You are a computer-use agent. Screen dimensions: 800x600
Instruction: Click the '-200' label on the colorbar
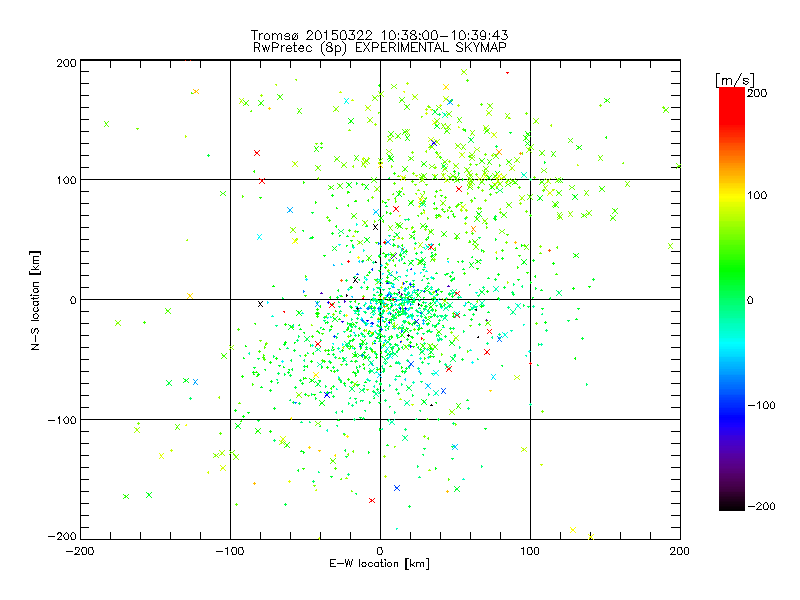(x=761, y=506)
